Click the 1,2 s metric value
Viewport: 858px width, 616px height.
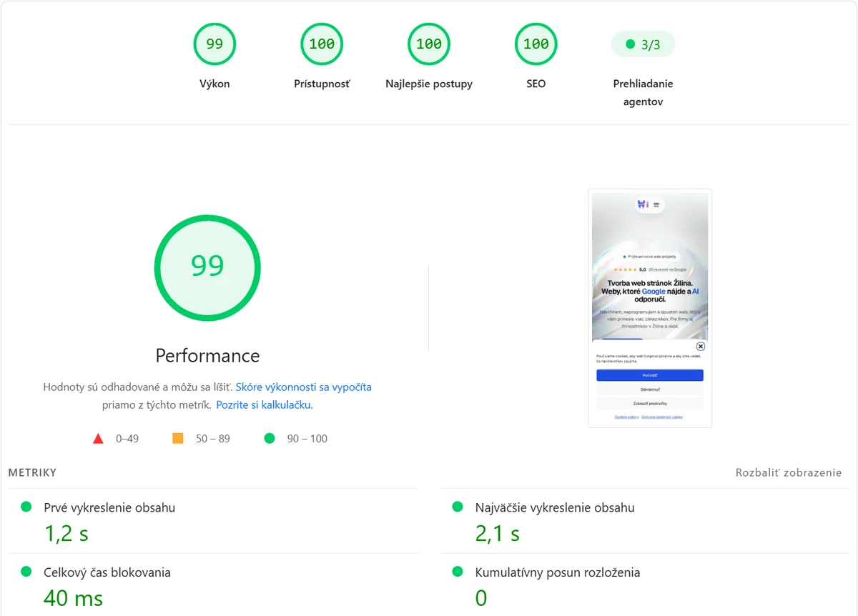pos(66,533)
